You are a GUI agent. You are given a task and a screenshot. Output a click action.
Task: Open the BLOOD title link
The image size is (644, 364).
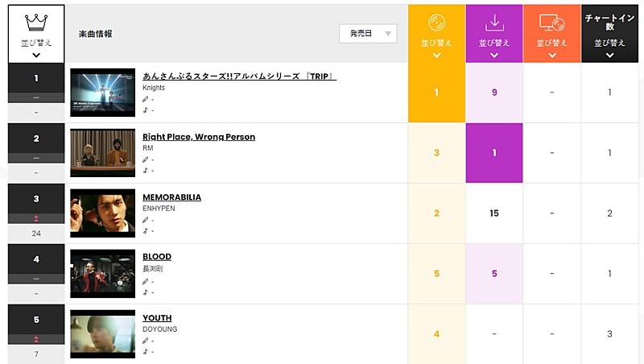click(157, 257)
